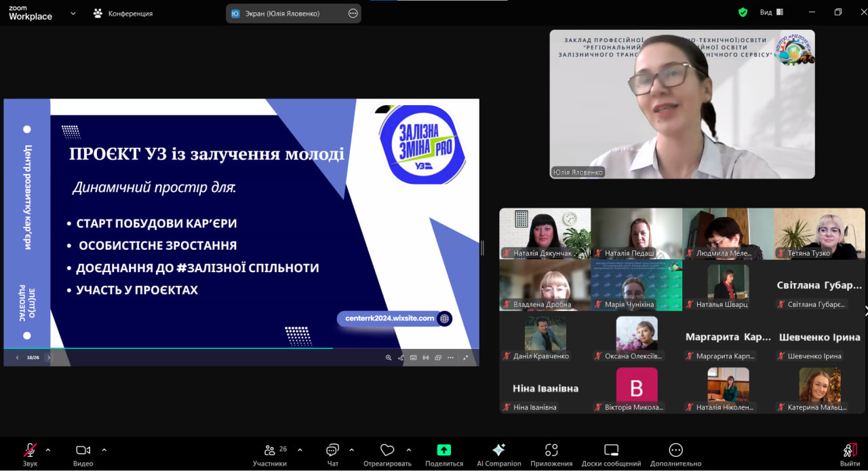The image size is (868, 471).
Task: Expand the Чат options arrow
Action: click(351, 450)
